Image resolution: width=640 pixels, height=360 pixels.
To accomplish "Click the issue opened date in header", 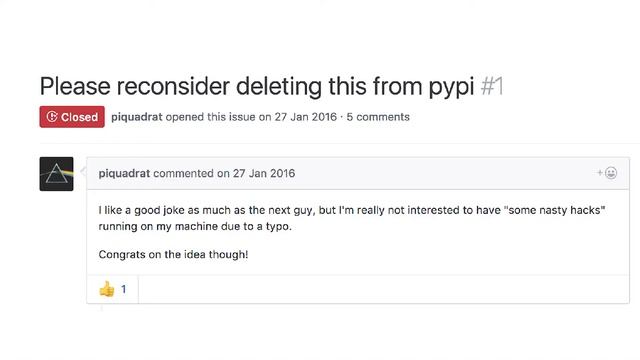I will [x=305, y=117].
